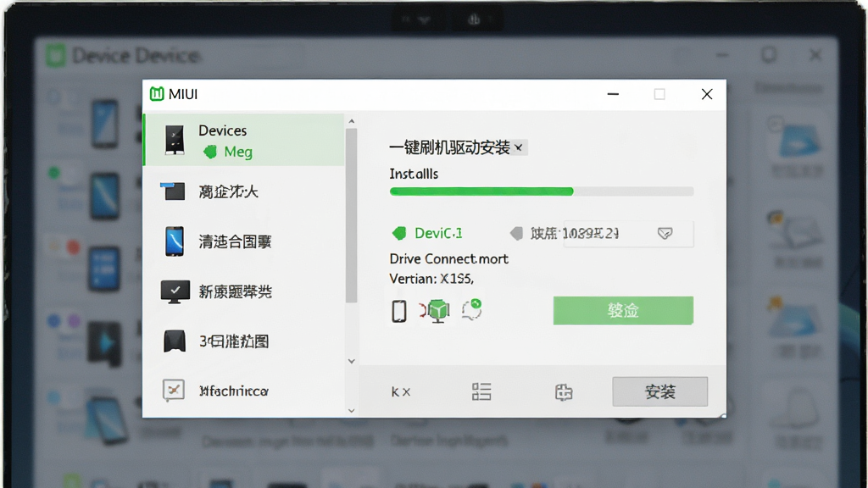The image size is (868, 488).
Task: Click the Vertian: X1S5 text
Action: point(431,279)
